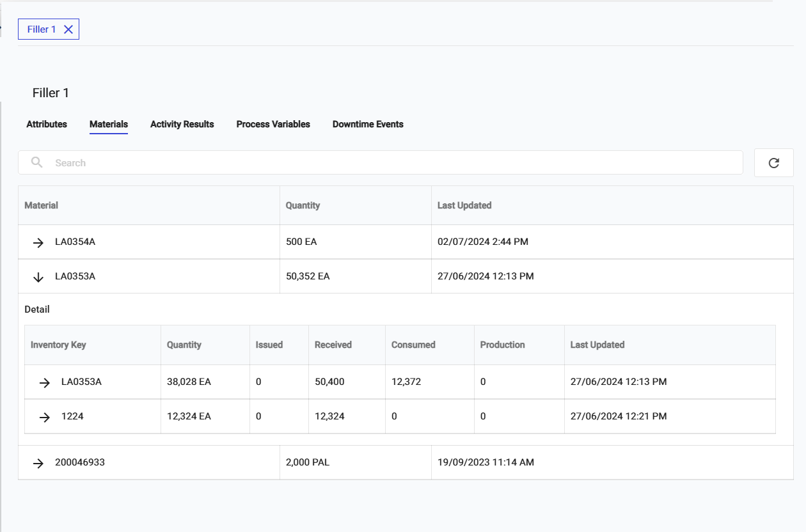
Task: Sort by the Material column header
Action: click(x=42, y=205)
